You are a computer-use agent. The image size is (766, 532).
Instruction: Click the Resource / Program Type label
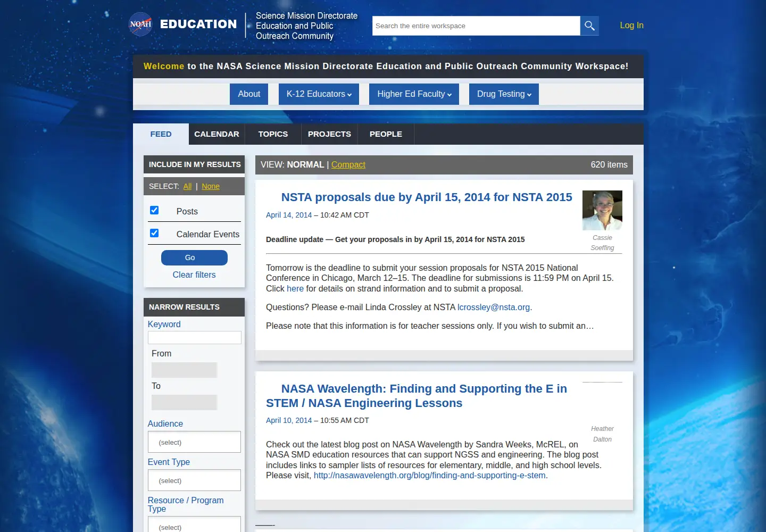[186, 504]
